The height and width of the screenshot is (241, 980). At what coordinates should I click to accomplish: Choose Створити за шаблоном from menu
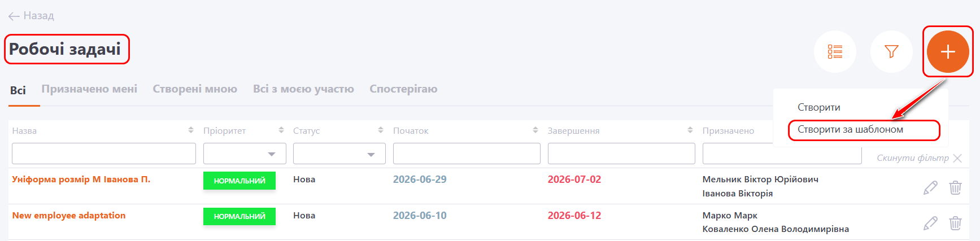(850, 129)
